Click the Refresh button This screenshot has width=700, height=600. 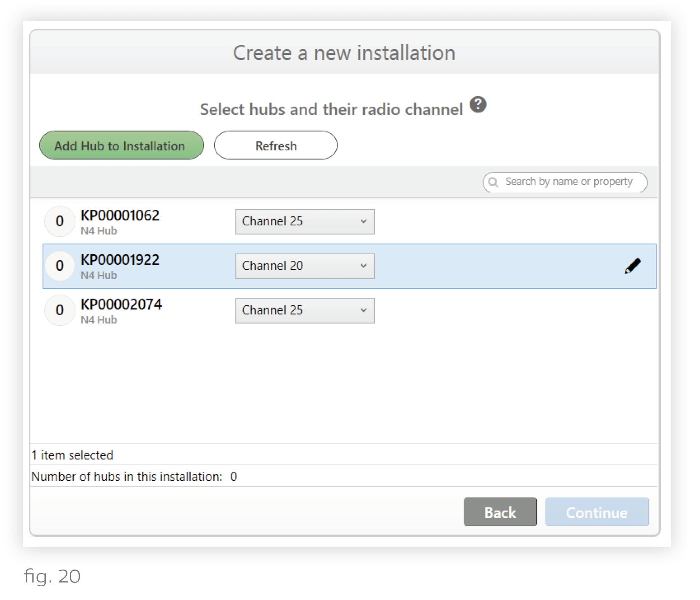click(275, 145)
